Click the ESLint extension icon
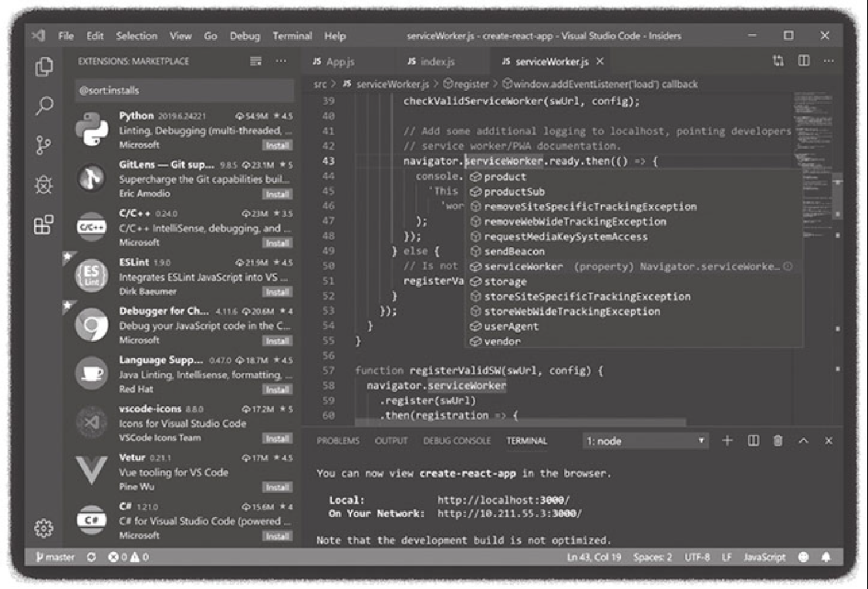 [x=92, y=276]
